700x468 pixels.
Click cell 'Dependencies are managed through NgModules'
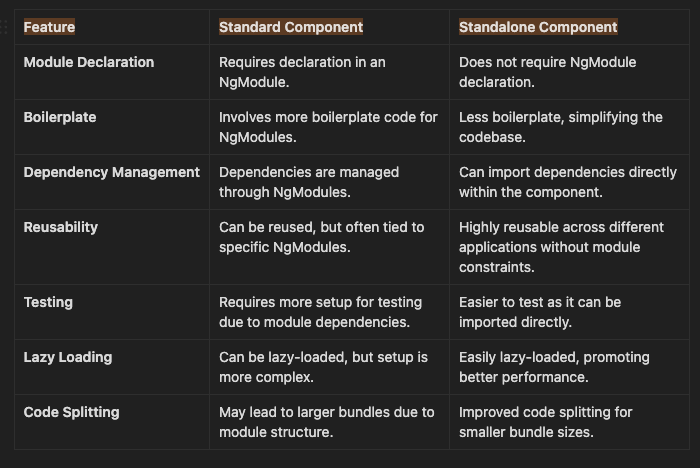coord(329,182)
